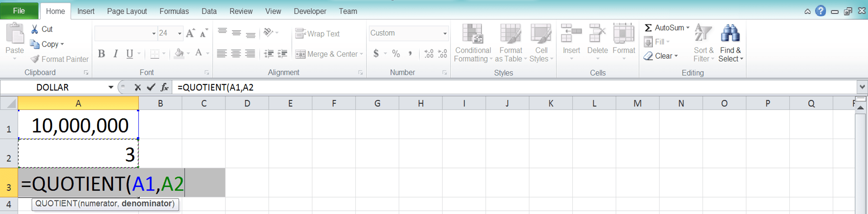868x214 pixels.
Task: Click Decrease Decimal icon
Action: [443, 54]
